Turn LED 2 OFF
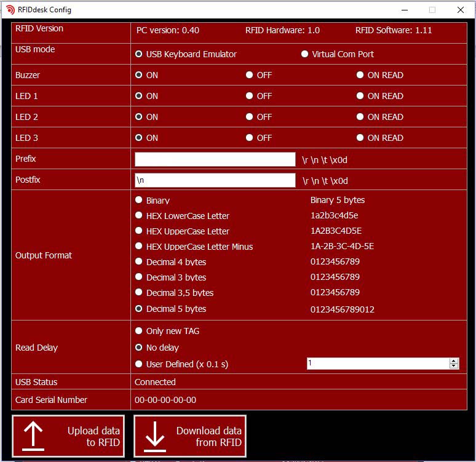Screen dimensions: 476x462 [x=249, y=117]
